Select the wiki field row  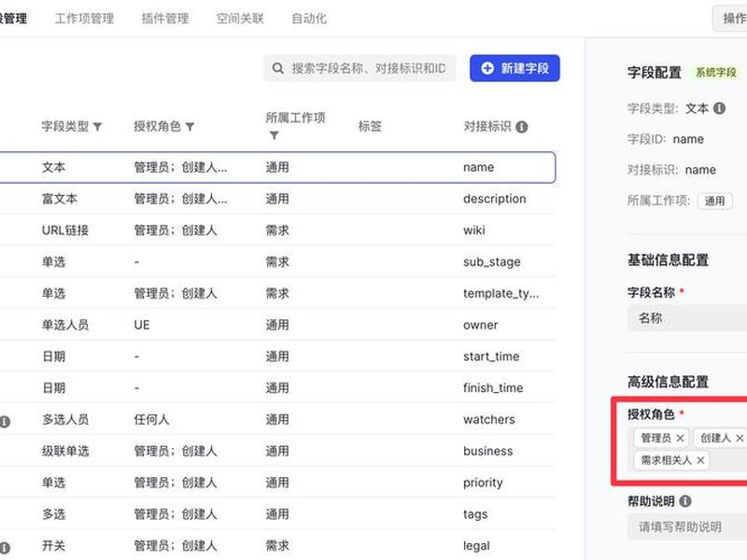(277, 230)
